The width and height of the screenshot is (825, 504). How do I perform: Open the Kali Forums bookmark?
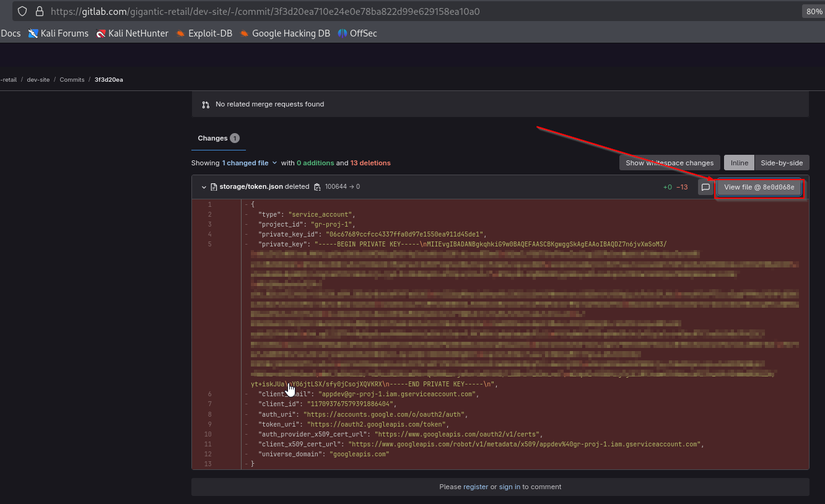pyautogui.click(x=58, y=33)
